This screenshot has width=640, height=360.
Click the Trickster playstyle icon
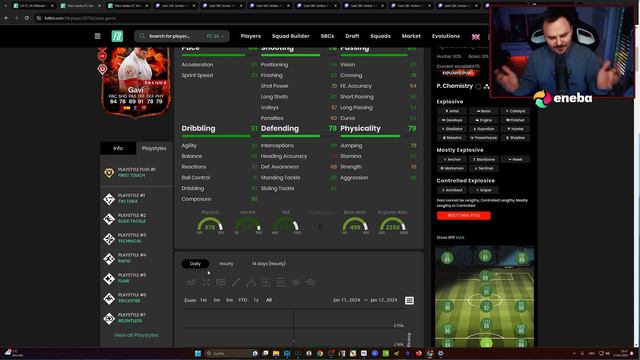pos(109,298)
